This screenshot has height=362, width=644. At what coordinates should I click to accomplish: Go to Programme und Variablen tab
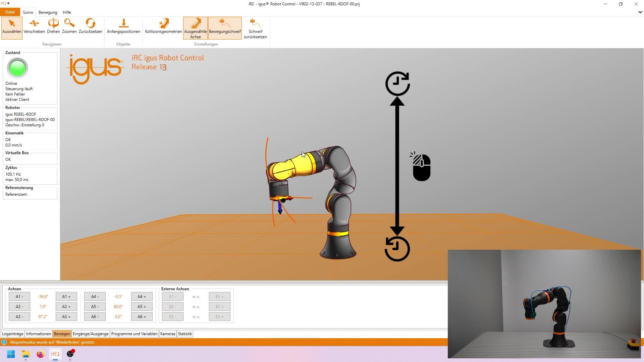134,334
